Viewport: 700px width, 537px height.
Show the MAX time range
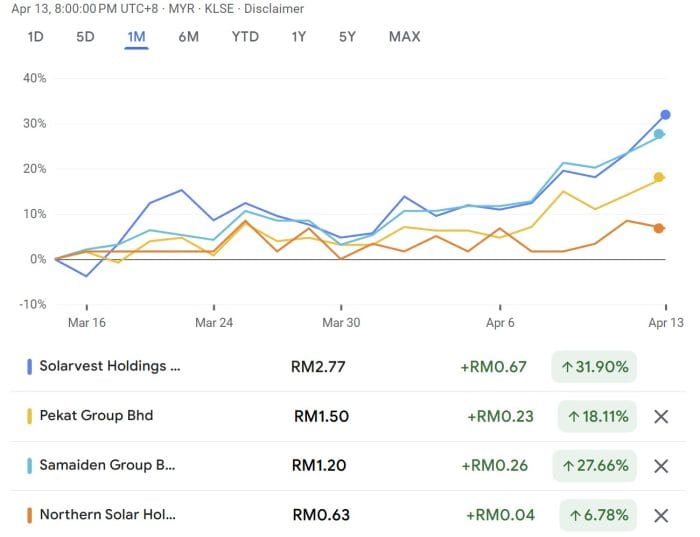pos(405,37)
